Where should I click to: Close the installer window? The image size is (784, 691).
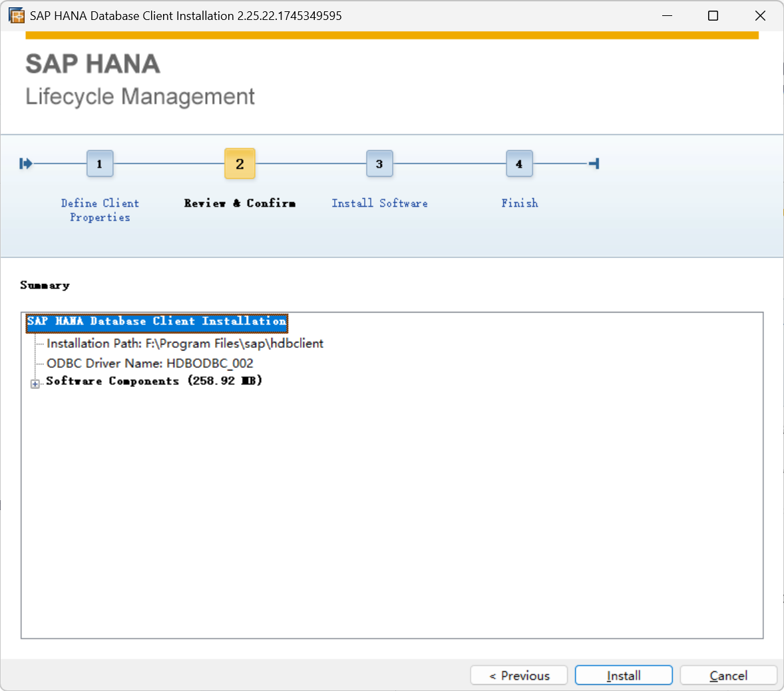[760, 15]
